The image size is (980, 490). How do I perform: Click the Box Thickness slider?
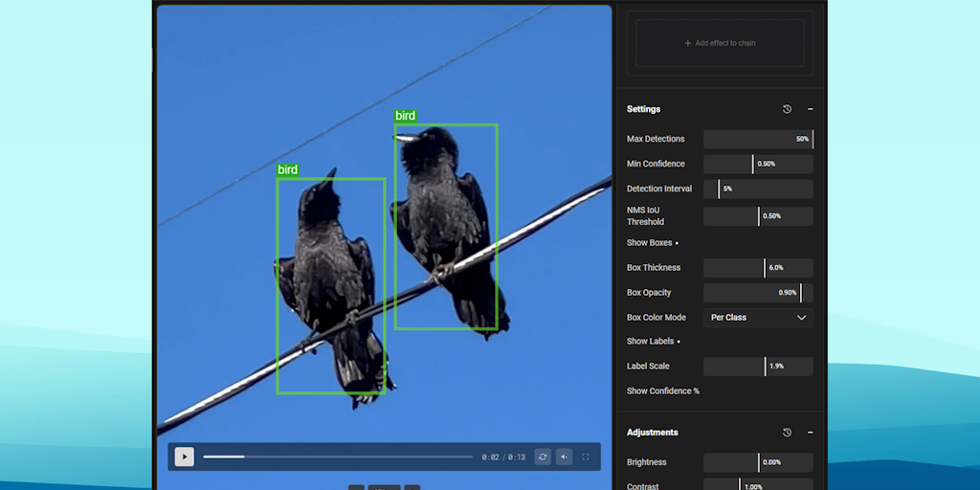click(x=758, y=268)
